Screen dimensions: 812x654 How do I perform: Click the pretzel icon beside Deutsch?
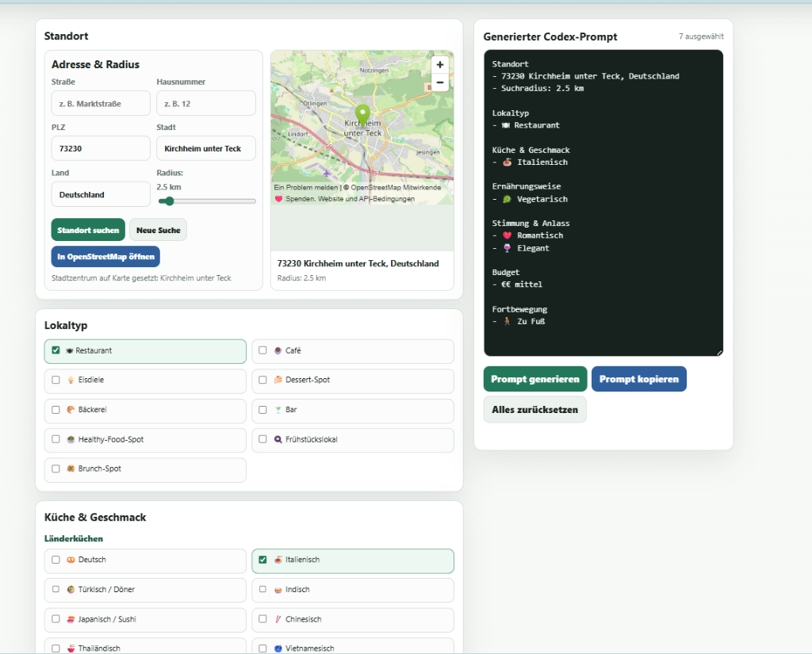(x=71, y=560)
